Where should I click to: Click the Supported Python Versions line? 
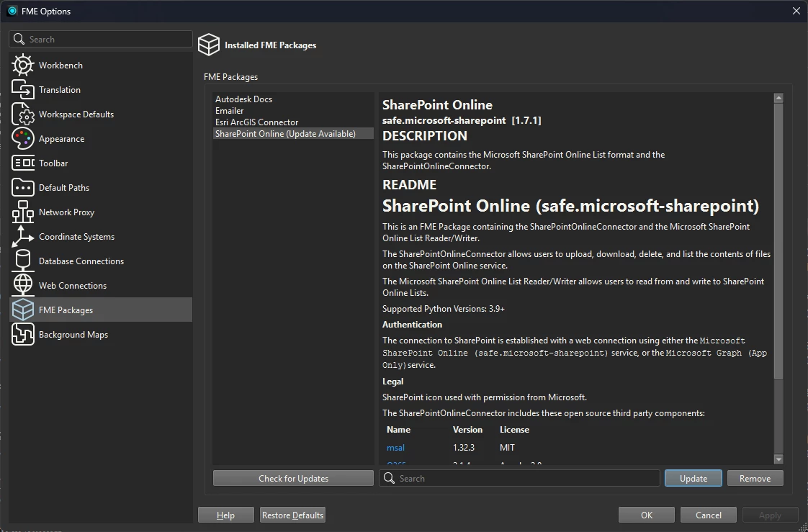444,309
